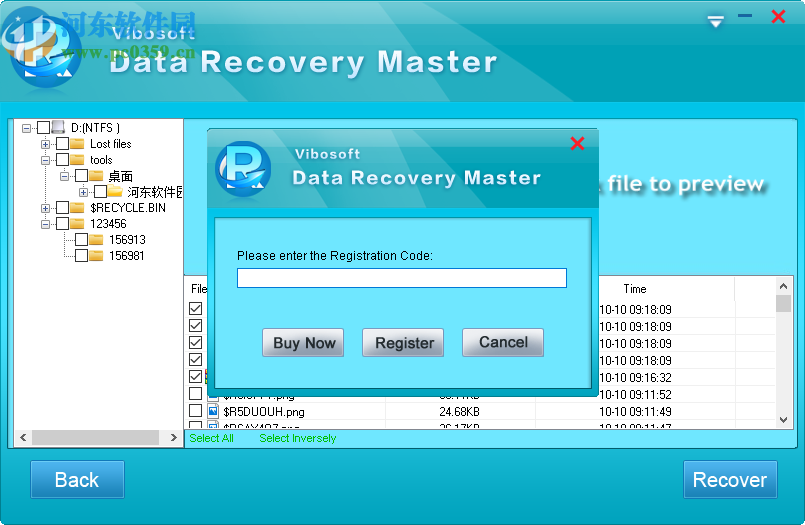Close the registration dialog with red X
The width and height of the screenshot is (805, 525).
(577, 143)
